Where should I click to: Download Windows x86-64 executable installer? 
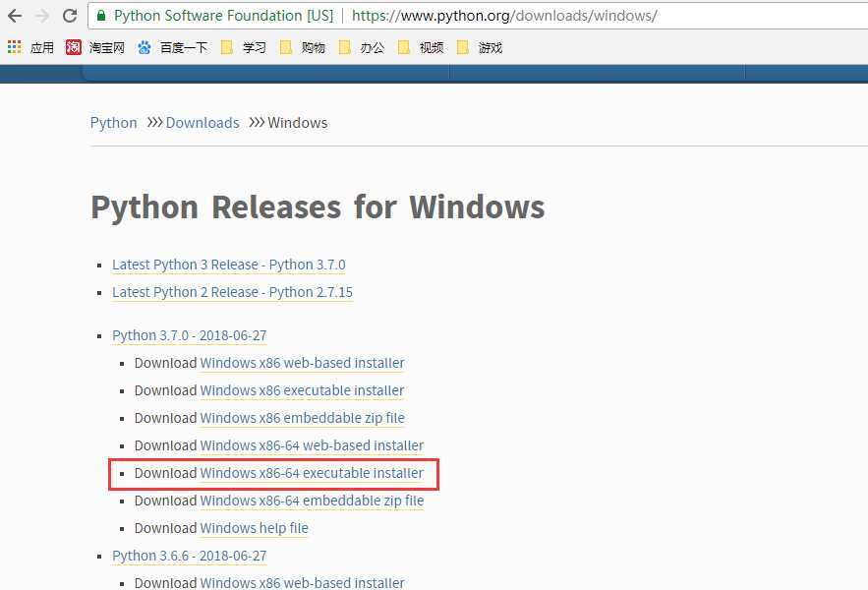312,473
